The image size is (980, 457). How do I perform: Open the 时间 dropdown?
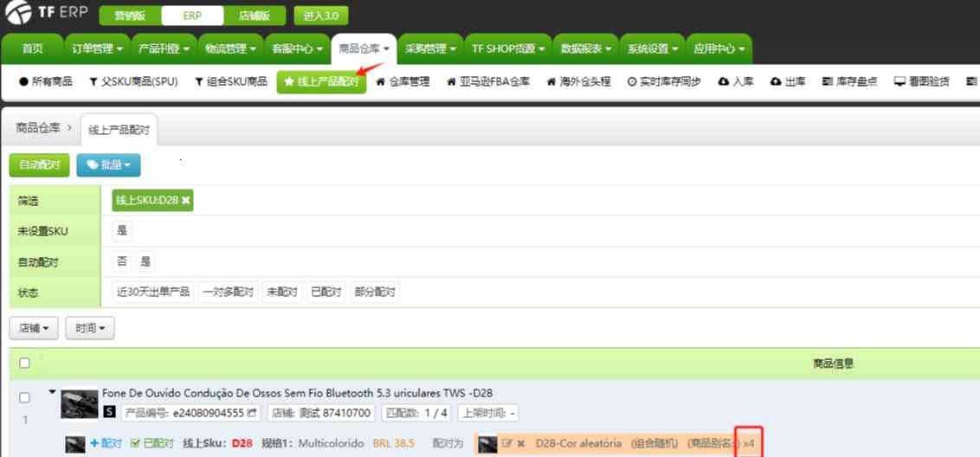[x=90, y=327]
